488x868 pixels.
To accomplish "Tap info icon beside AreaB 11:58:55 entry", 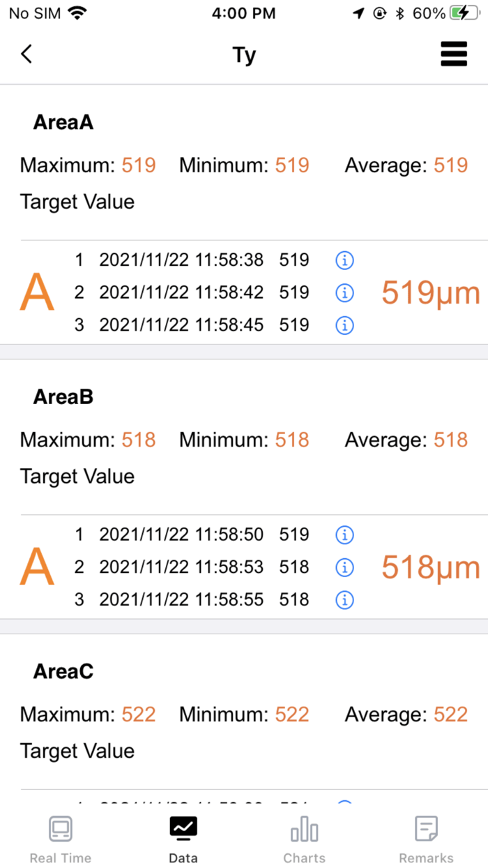I will (344, 599).
